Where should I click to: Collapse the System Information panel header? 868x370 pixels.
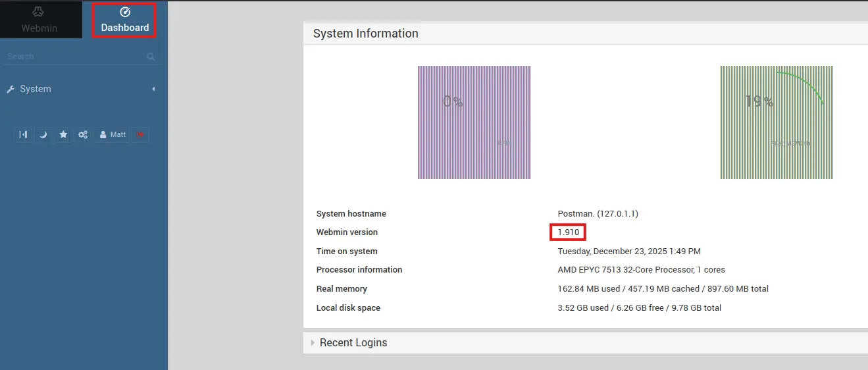click(x=365, y=34)
